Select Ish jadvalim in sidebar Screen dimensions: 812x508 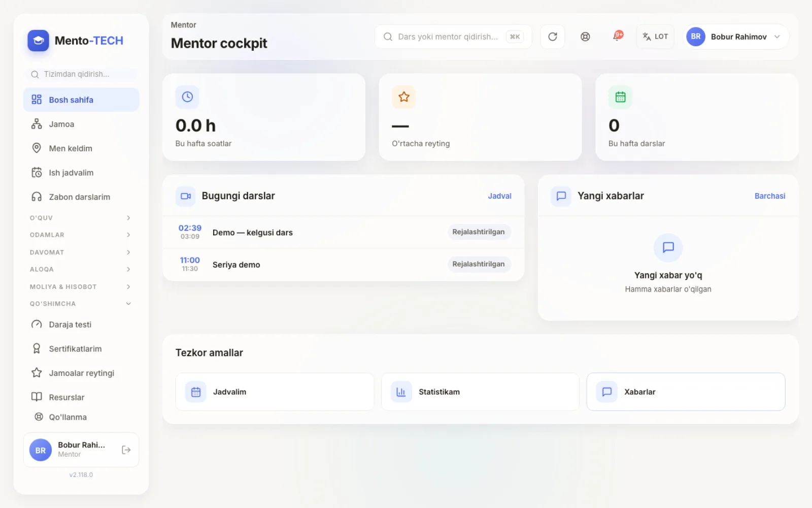[81, 173]
